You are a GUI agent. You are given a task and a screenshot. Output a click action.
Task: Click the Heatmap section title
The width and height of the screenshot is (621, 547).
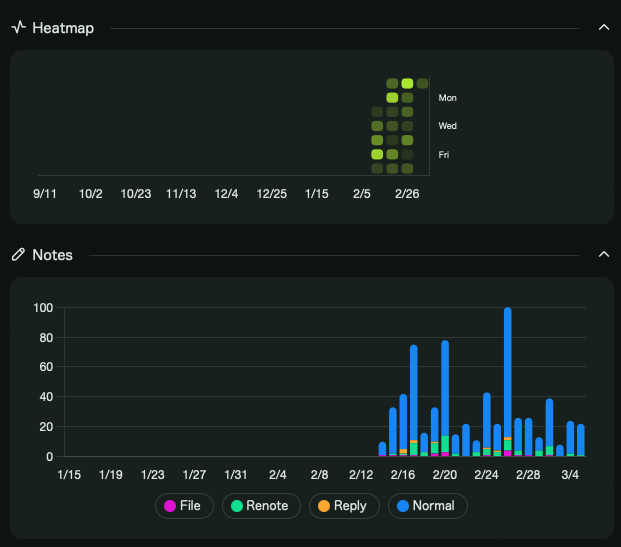tap(63, 28)
